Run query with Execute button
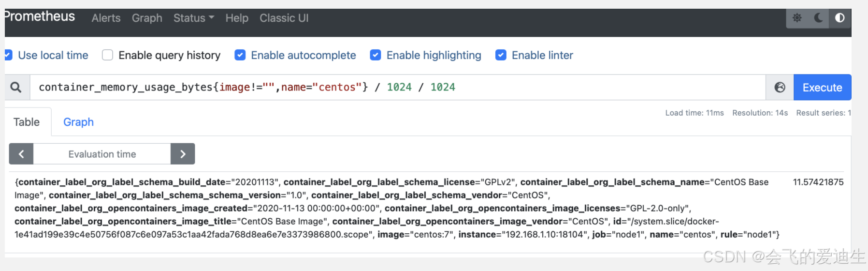 (822, 87)
